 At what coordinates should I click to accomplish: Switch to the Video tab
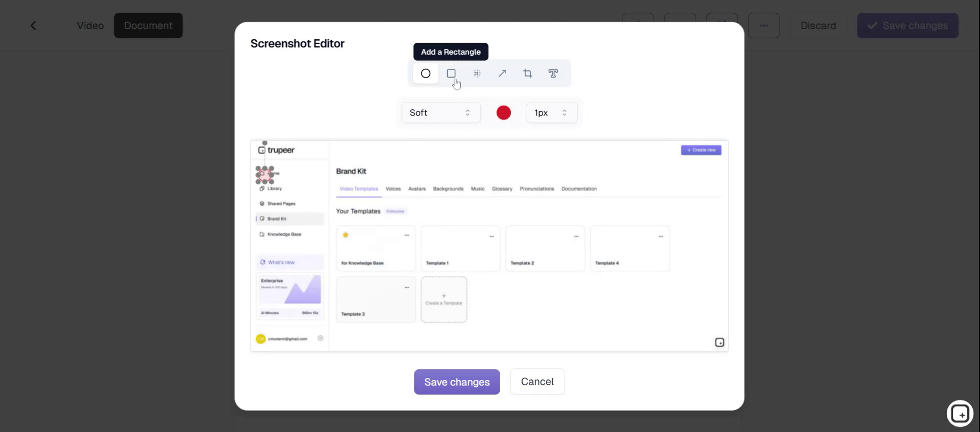click(x=90, y=26)
